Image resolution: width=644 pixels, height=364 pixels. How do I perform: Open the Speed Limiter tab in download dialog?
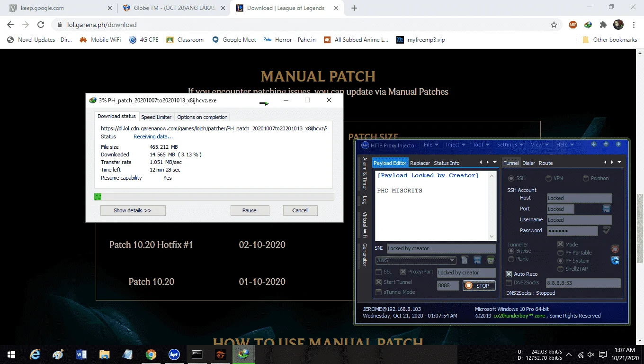tap(156, 117)
